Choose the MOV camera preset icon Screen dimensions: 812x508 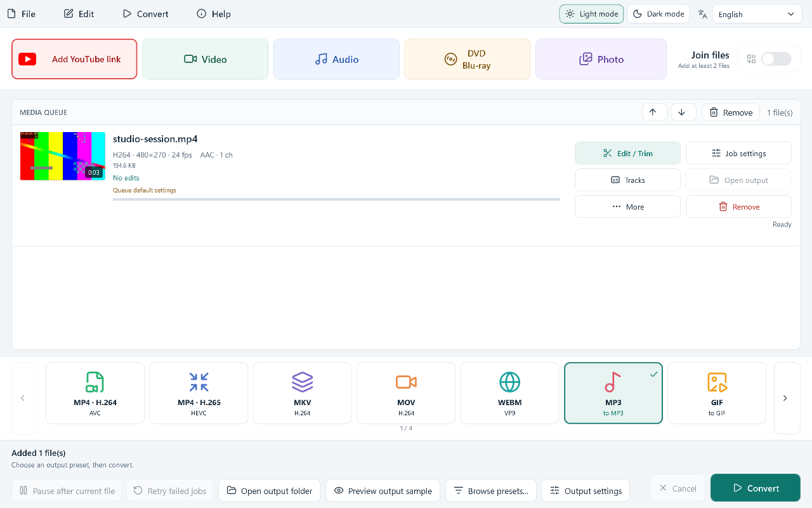click(x=406, y=382)
